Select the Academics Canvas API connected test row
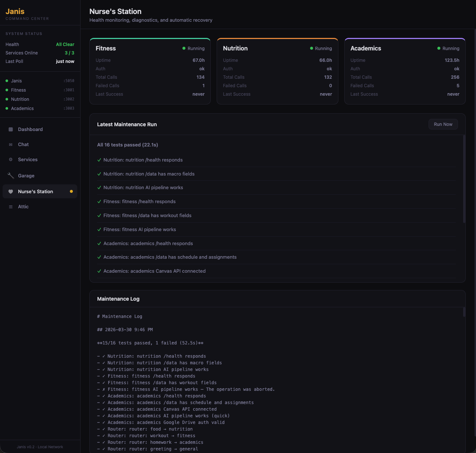476x453 pixels. [154, 271]
